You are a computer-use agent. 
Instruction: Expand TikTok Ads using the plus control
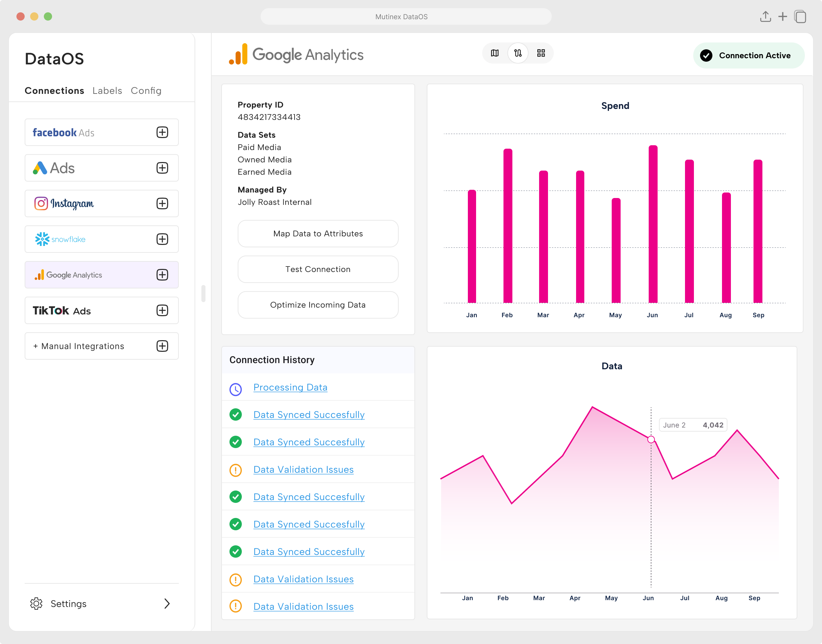[x=162, y=310]
